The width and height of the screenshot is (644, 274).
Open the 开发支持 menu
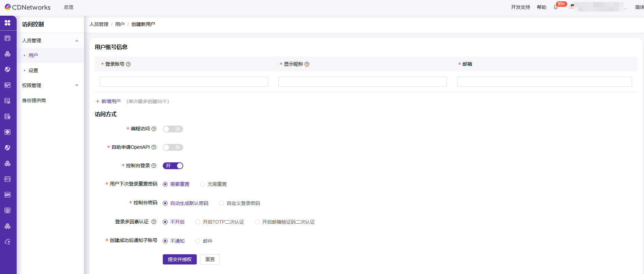tap(520, 7)
